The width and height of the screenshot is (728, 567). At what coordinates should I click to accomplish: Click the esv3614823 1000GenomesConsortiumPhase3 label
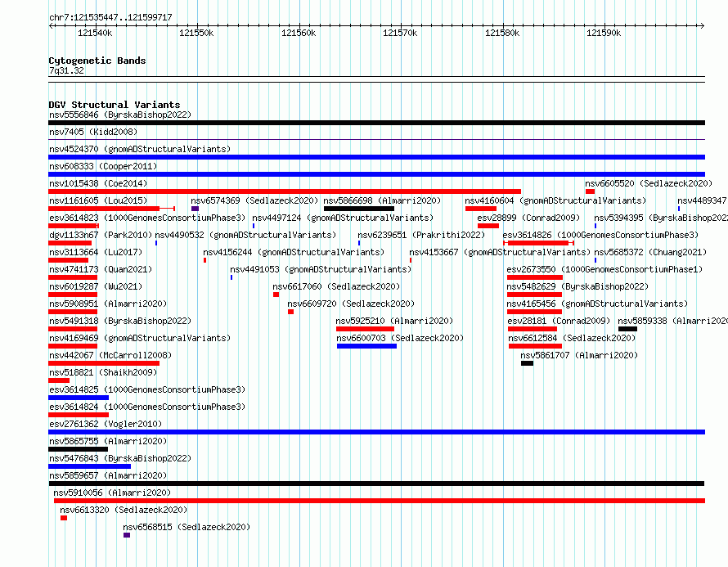point(147,218)
